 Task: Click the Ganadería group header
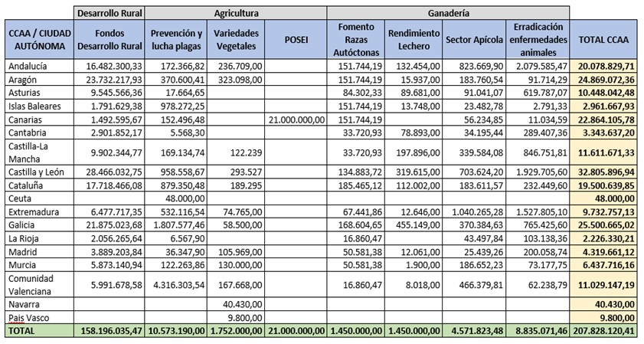(x=449, y=14)
